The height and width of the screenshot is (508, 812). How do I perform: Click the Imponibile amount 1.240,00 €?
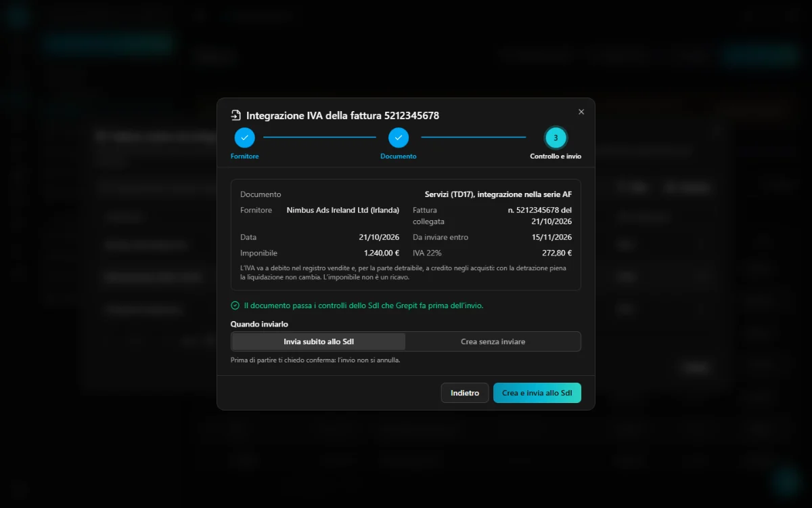(382, 253)
